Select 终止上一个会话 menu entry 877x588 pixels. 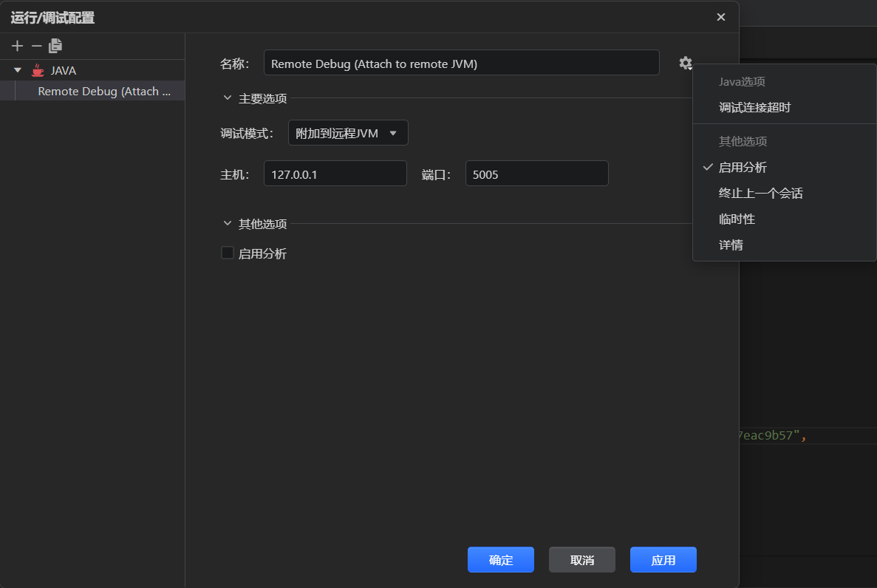784,193
